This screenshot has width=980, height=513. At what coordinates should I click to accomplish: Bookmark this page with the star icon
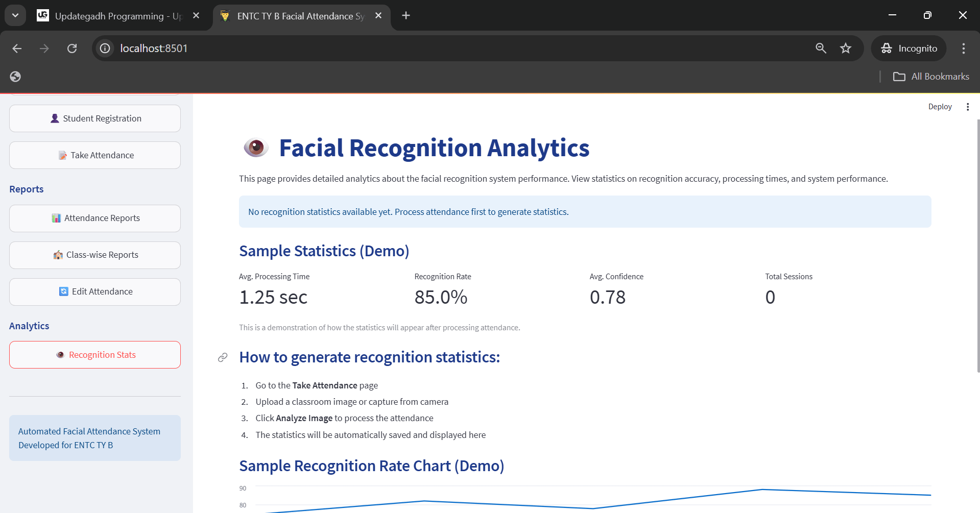tap(846, 48)
